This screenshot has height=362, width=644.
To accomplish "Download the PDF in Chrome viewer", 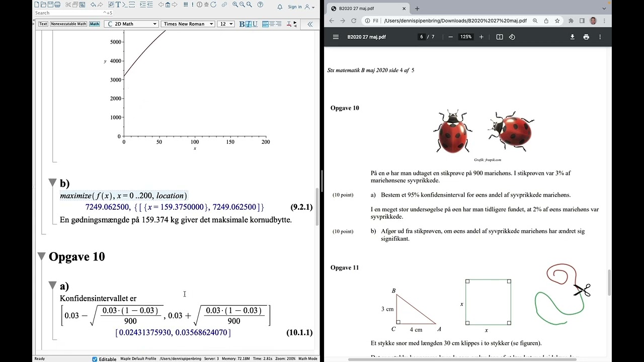I will (572, 37).
